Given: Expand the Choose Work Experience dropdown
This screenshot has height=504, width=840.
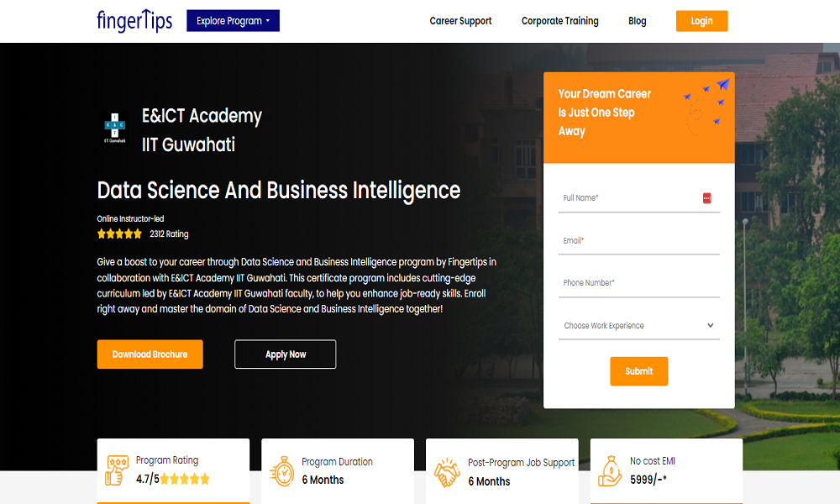Looking at the screenshot, I should tap(638, 326).
